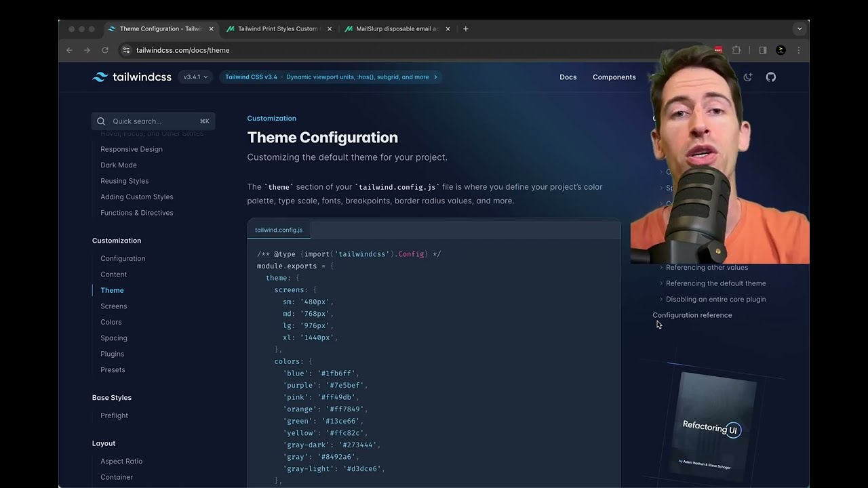Screen dimensions: 868x488
Task: Open Screens in the sidebar
Action: coord(114,306)
